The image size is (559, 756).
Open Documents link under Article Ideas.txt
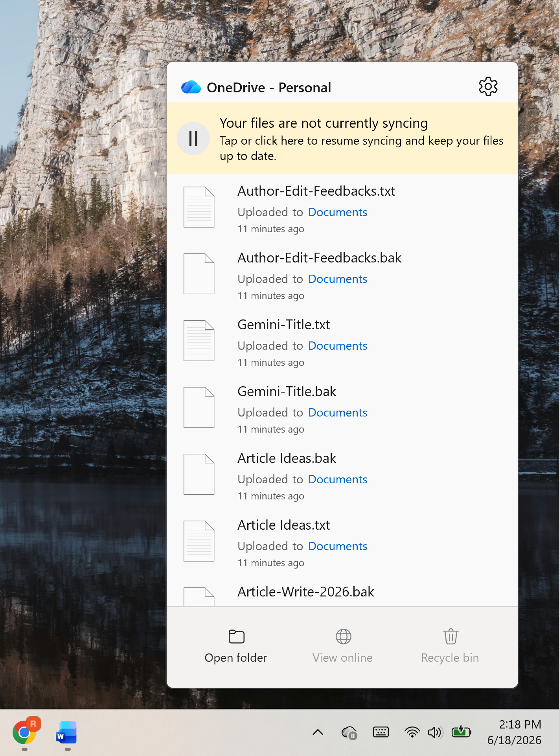tap(338, 546)
